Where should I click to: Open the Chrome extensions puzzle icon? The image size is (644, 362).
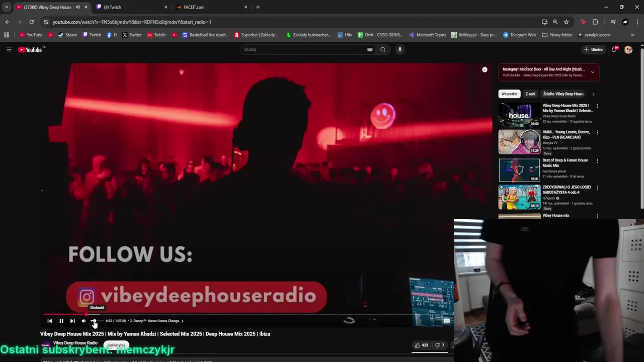coord(595,22)
